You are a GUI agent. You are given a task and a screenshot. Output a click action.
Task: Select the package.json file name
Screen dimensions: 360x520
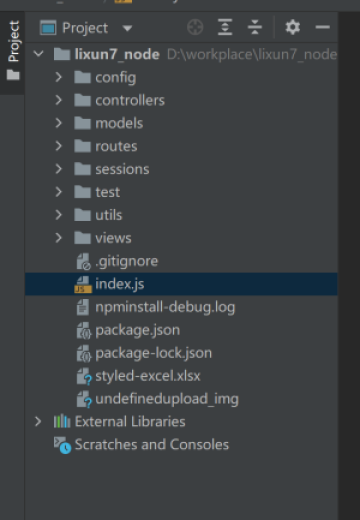pyautogui.click(x=138, y=331)
